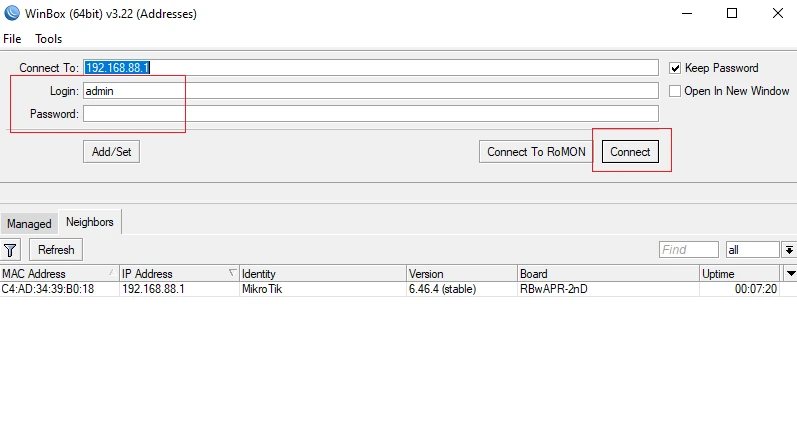Refresh the neighbors list

56,250
